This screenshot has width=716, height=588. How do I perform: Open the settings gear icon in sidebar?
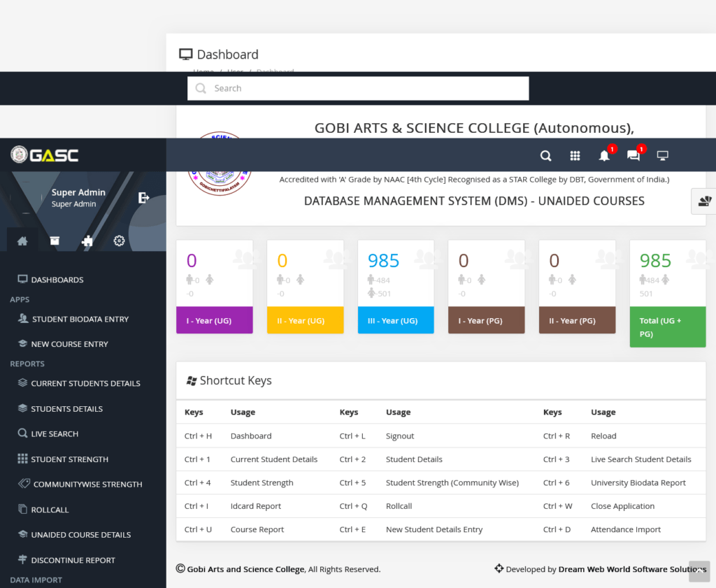pyautogui.click(x=119, y=240)
